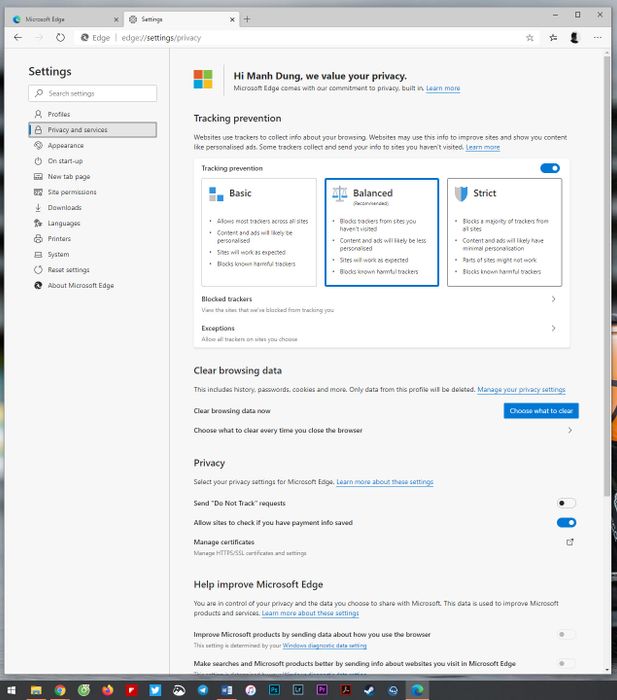The height and width of the screenshot is (700, 617).
Task: Open Appearance settings
Action: coord(93,146)
